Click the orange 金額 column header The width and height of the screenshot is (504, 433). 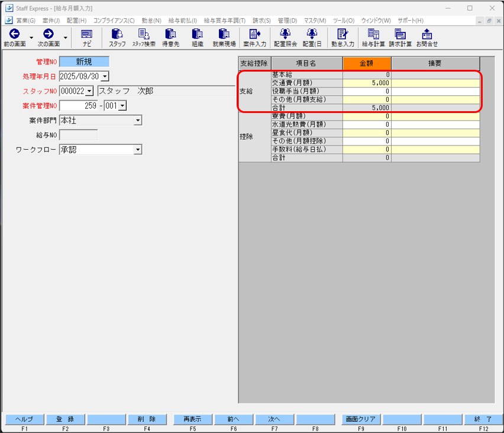[x=367, y=63]
